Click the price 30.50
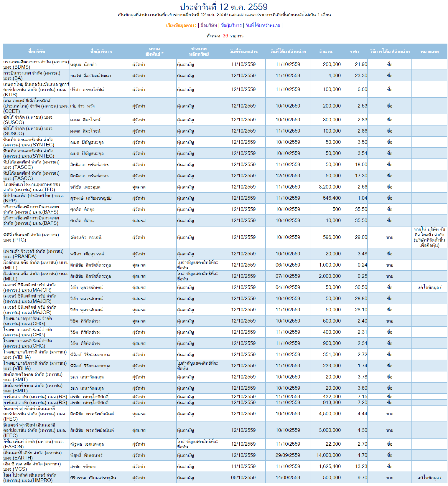Screen dimensions: 448x486 361,287
